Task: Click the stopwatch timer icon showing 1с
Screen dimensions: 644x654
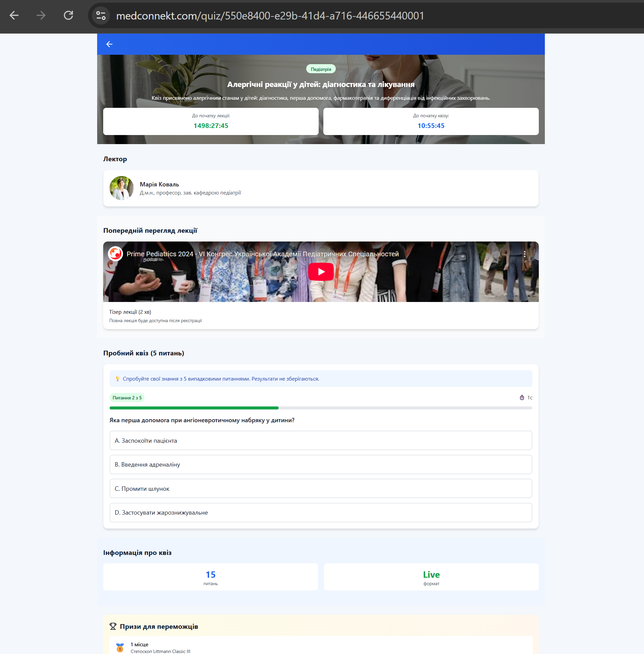Action: pos(522,398)
